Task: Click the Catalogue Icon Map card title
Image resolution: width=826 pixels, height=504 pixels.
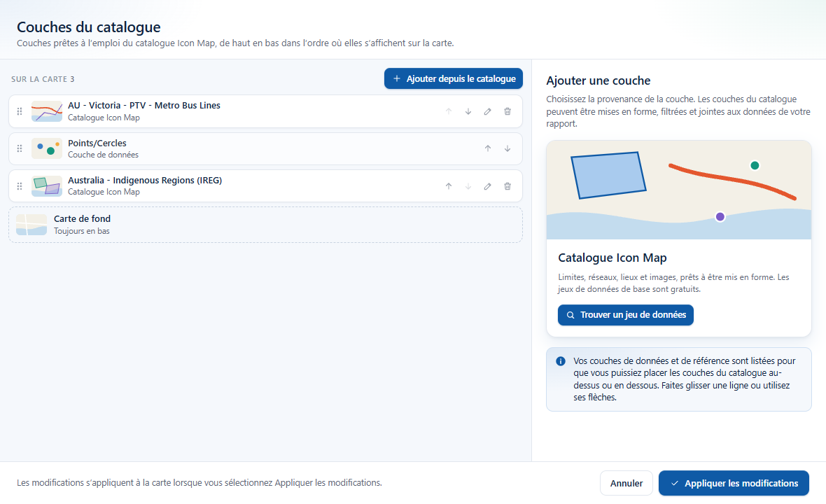Action: (x=612, y=258)
